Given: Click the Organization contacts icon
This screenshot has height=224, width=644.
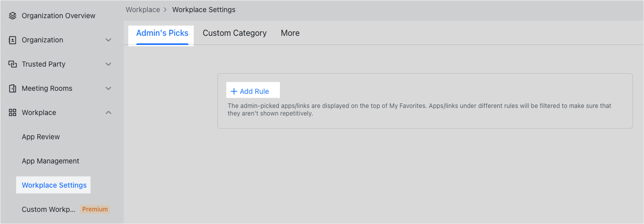Looking at the screenshot, I should (x=13, y=40).
